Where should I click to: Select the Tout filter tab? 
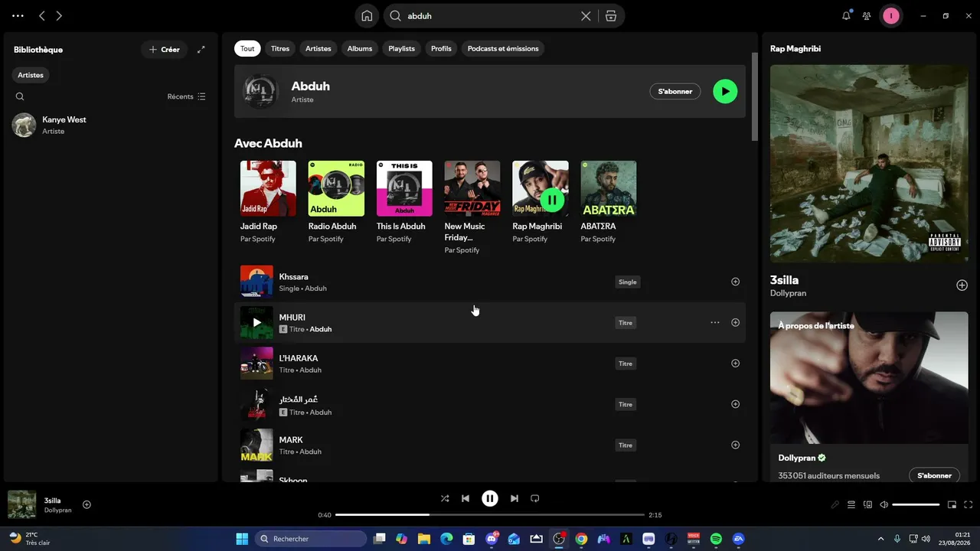click(247, 48)
